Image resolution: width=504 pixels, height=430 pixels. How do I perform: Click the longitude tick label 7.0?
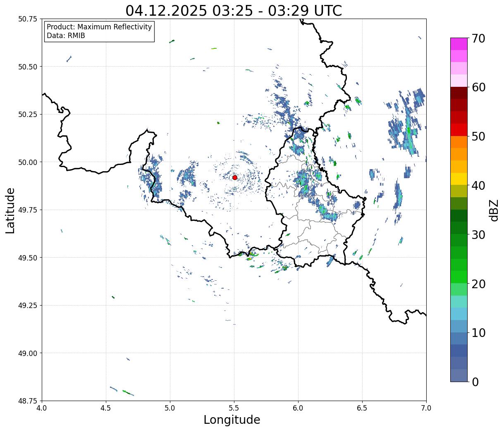pyautogui.click(x=426, y=408)
